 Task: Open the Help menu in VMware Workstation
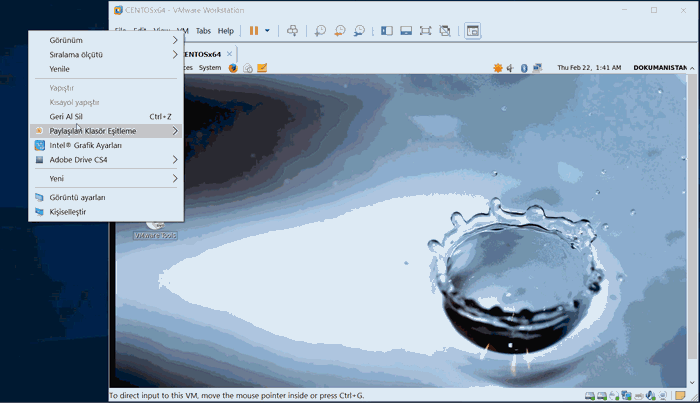[x=225, y=31]
